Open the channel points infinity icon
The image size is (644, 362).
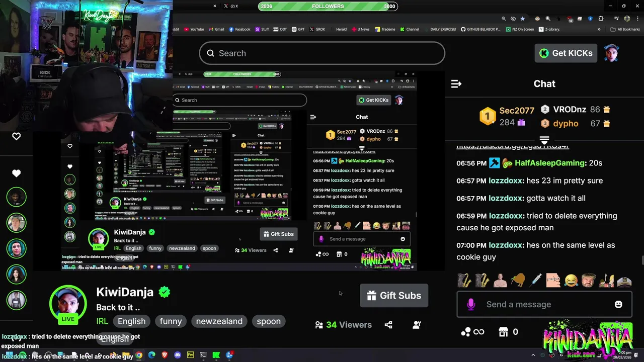coord(472,332)
